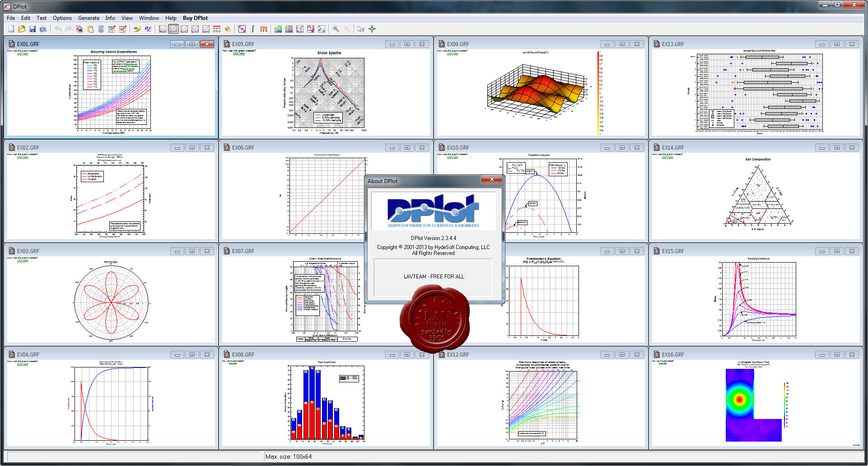Open the color palette icon
Viewport: 868px width, 466px height.
228,29
